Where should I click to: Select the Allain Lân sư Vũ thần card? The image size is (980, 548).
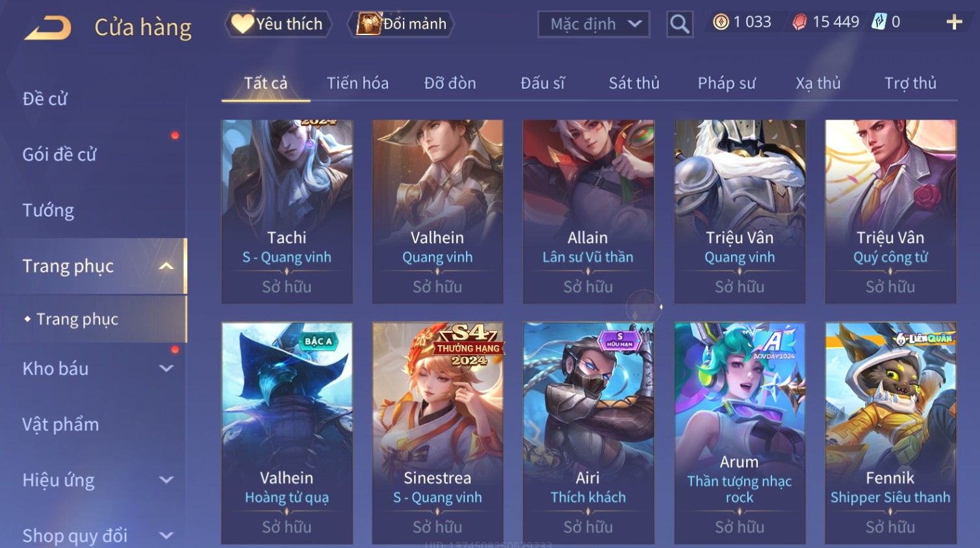tap(588, 211)
